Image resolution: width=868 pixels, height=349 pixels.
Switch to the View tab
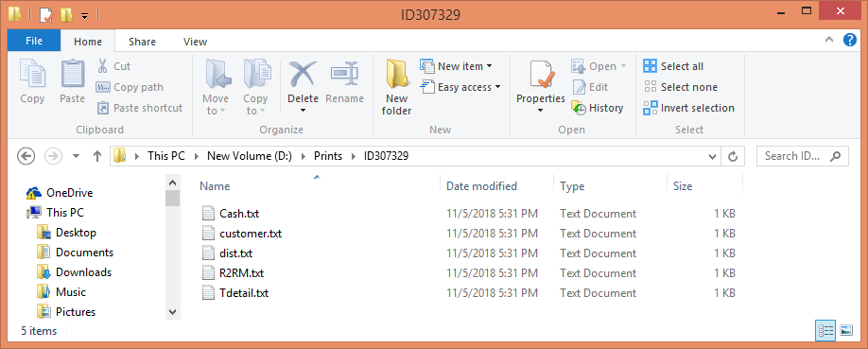coord(195,41)
